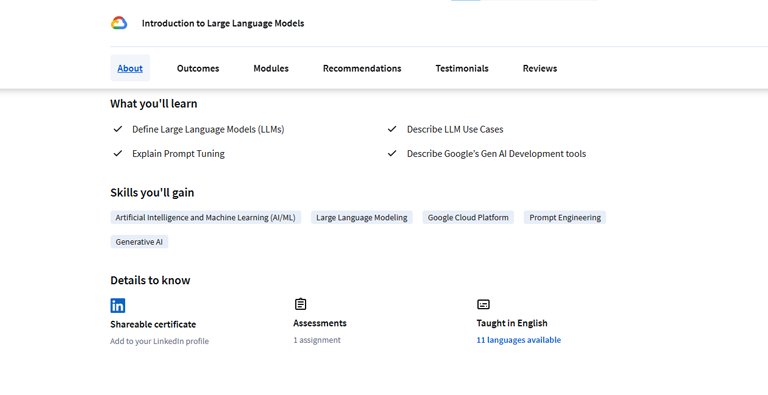The height and width of the screenshot is (395, 768).
Task: Click the Generative AI skill tag
Action: click(139, 242)
